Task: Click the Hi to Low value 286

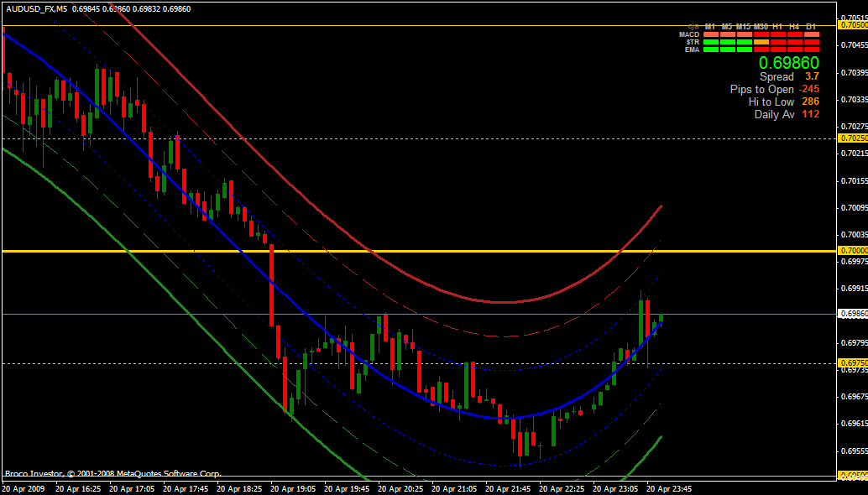Action: (x=810, y=102)
